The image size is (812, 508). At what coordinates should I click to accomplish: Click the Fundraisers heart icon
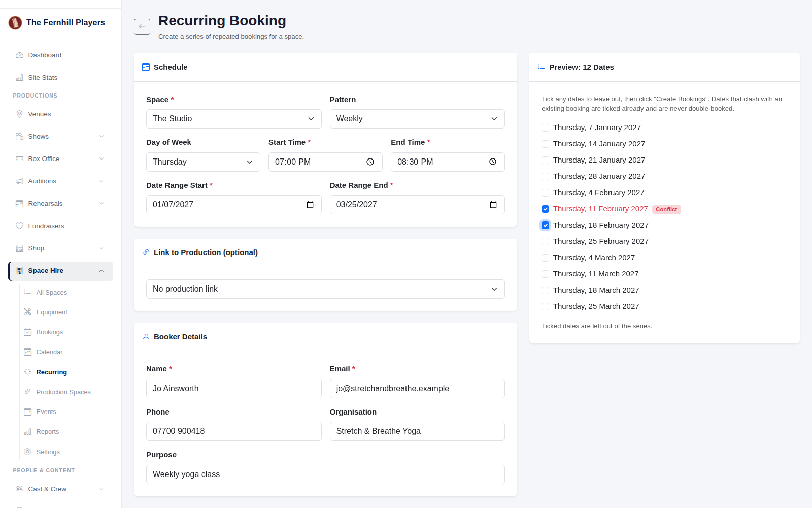[20, 226]
